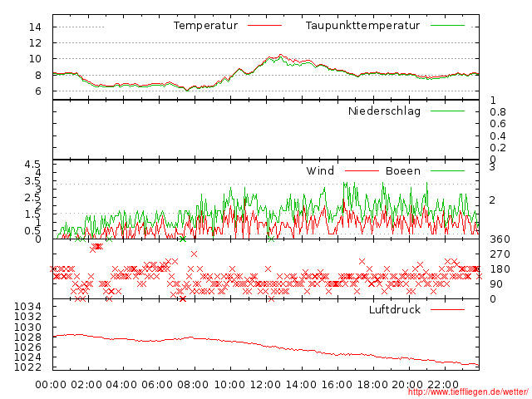
Task: Click the 1034 pressure axis value
Action: pyautogui.click(x=27, y=307)
